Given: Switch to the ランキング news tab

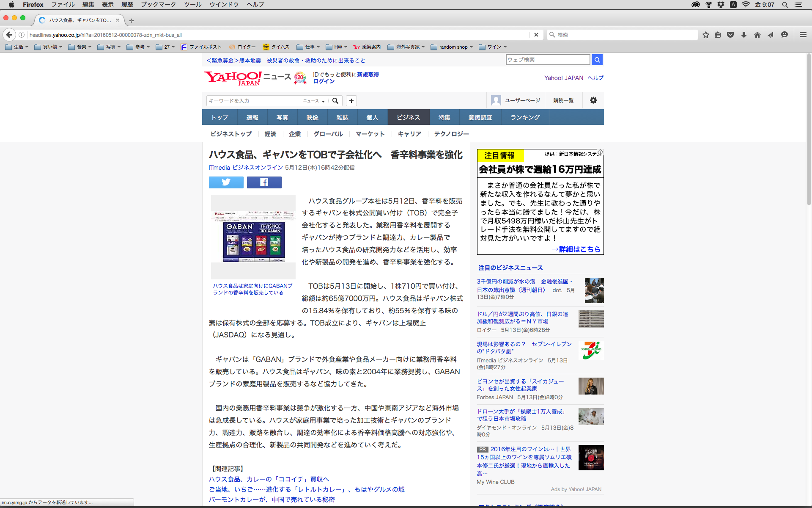Looking at the screenshot, I should pos(525,117).
